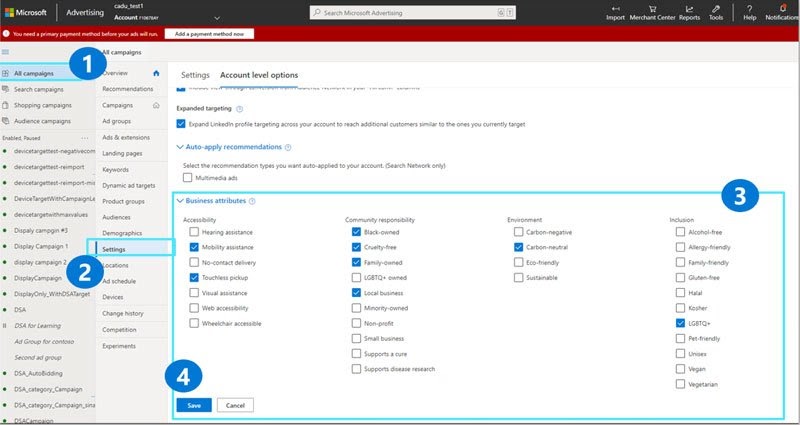Open the Tools wrench icon

(716, 9)
